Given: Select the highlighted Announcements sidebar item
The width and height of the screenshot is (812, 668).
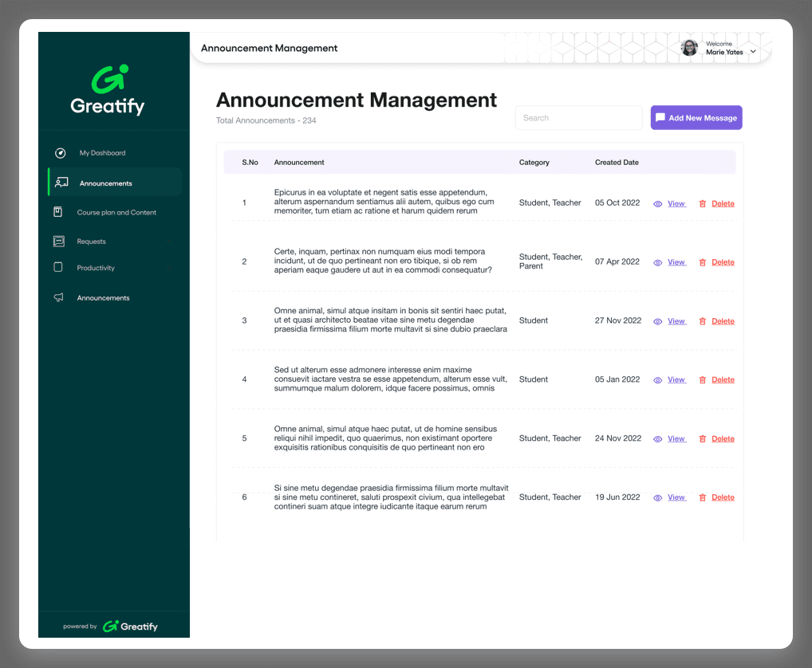Looking at the screenshot, I should (106, 183).
